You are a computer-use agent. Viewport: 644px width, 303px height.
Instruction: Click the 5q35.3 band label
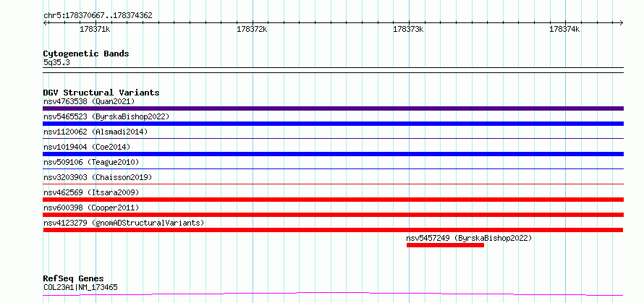pos(56,63)
